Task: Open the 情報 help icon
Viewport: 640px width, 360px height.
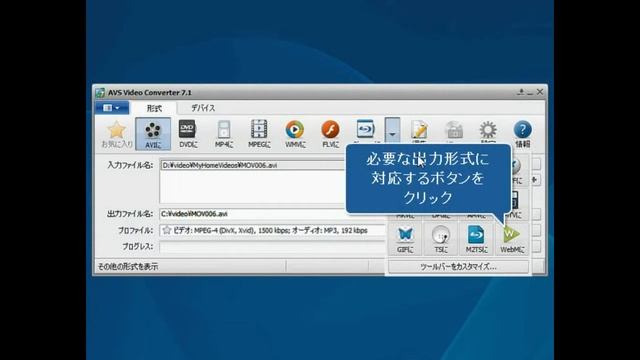Action: (522, 134)
